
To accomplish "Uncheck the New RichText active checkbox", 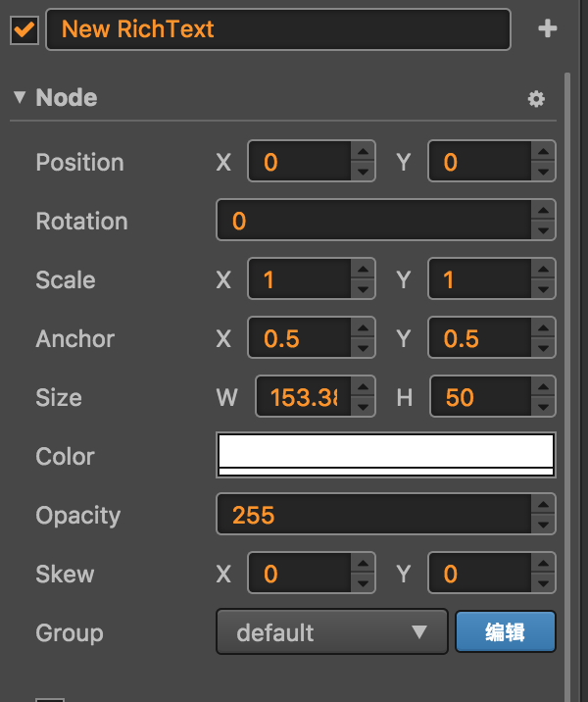I will (24, 29).
